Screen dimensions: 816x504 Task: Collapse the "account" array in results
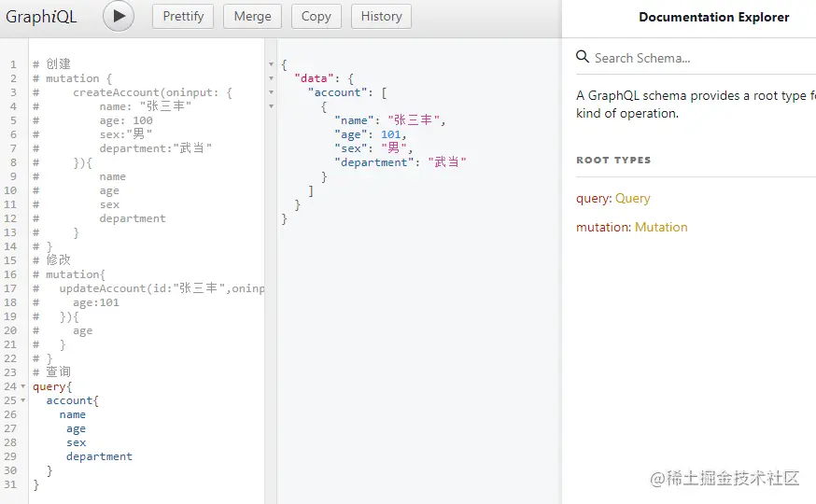[271, 92]
